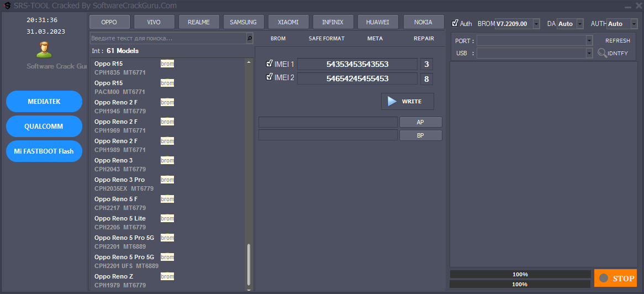Click the REFRESH button
644x294 pixels.
[617, 41]
